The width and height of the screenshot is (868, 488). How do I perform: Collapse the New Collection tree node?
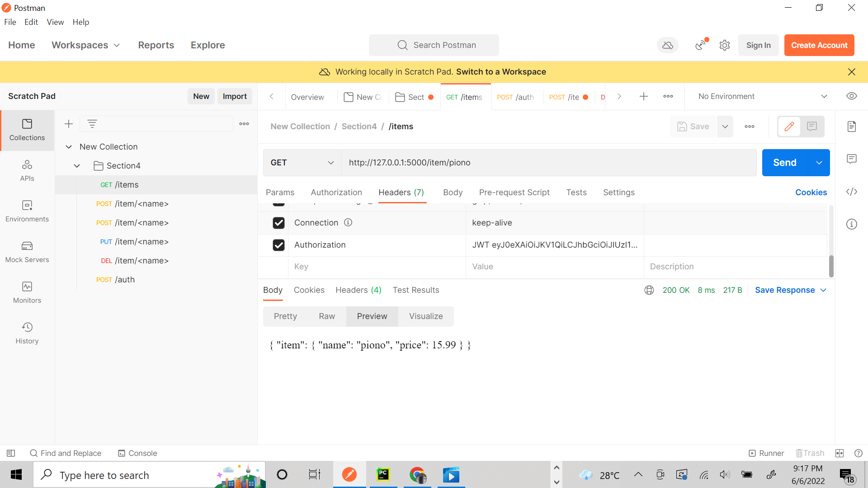coord(69,147)
